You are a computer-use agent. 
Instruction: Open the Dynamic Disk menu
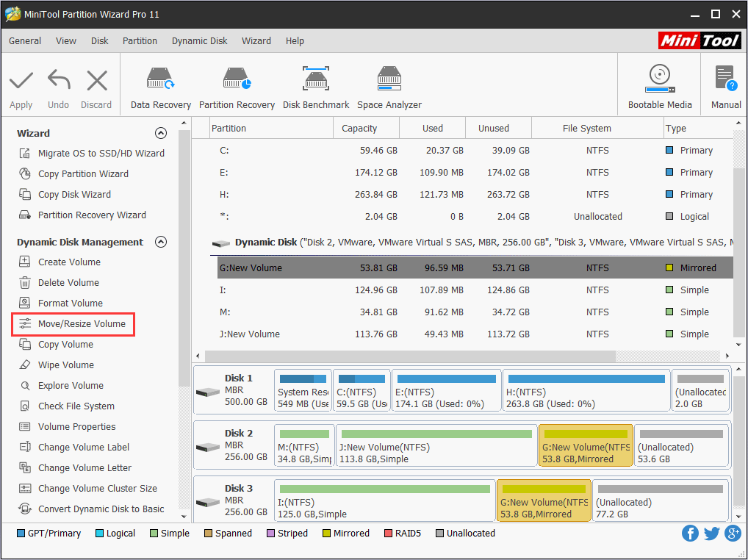(x=199, y=41)
